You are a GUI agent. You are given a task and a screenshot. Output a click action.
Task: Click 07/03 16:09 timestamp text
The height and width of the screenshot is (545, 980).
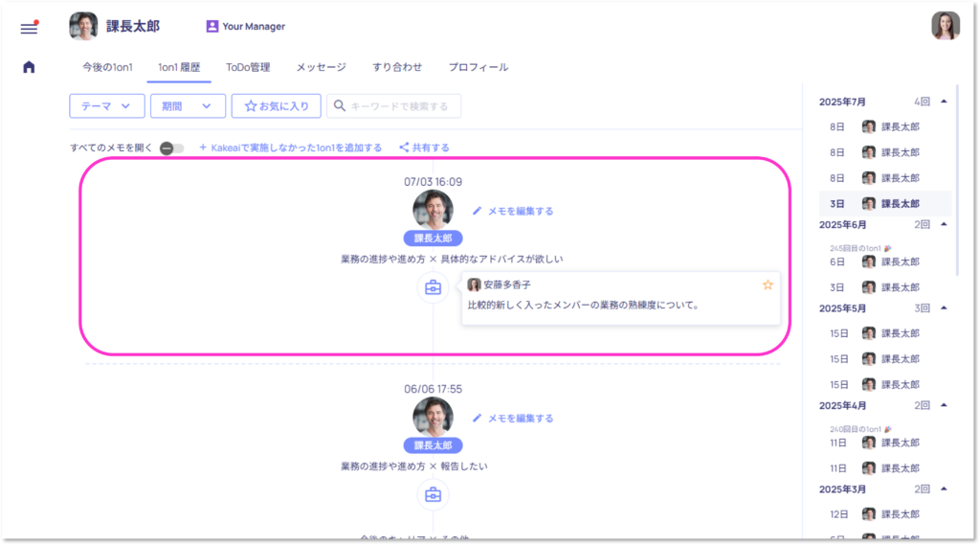coord(434,182)
